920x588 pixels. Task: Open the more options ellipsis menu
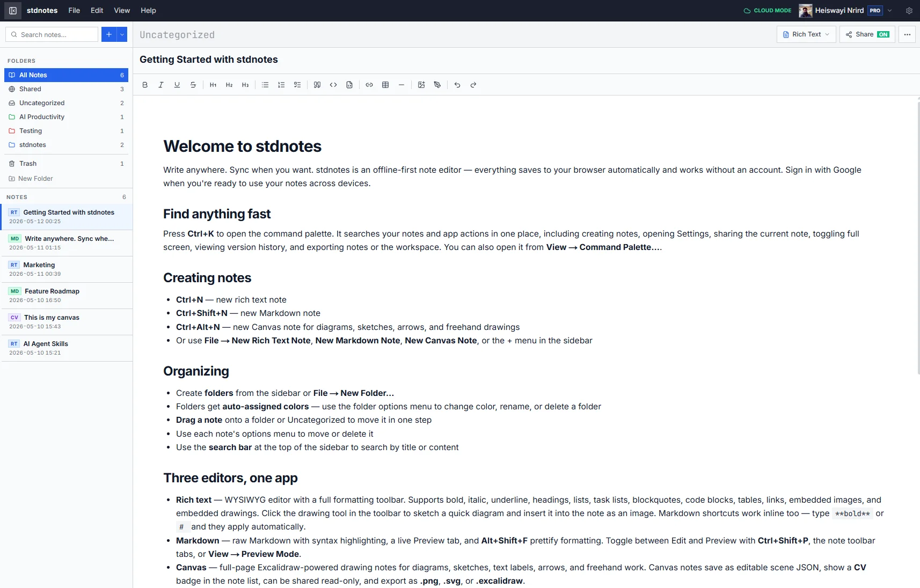(907, 34)
